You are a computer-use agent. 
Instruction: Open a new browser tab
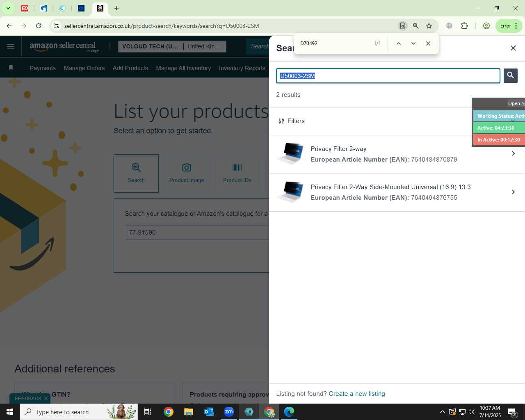(x=116, y=8)
